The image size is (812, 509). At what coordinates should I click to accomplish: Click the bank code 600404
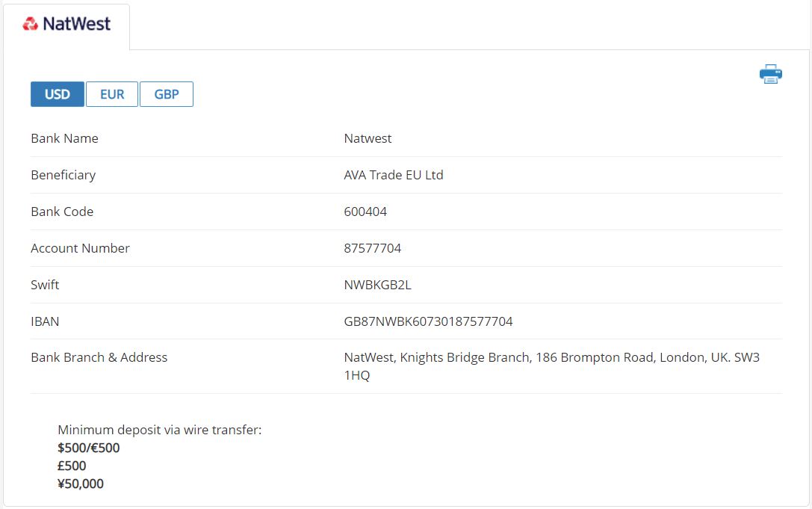[365, 212]
